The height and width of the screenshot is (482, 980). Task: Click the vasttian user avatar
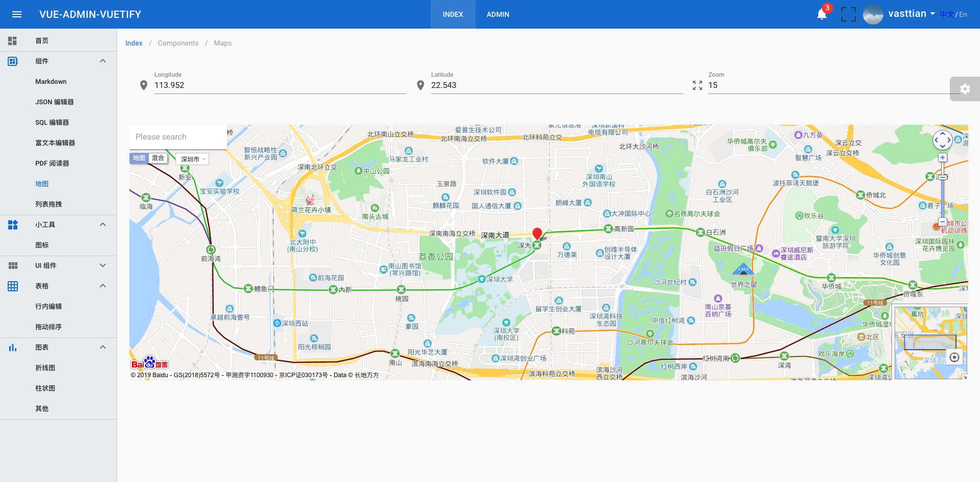(x=873, y=14)
